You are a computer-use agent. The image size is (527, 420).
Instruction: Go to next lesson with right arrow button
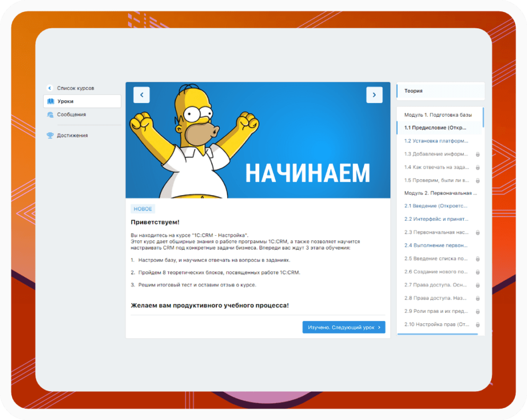pos(375,95)
